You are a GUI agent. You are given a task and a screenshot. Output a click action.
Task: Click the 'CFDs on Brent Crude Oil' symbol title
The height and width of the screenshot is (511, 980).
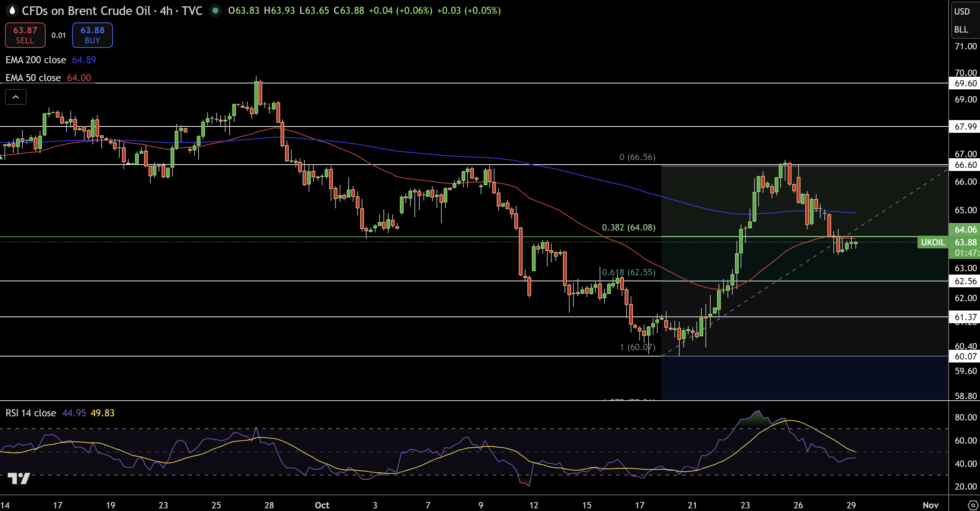point(86,10)
